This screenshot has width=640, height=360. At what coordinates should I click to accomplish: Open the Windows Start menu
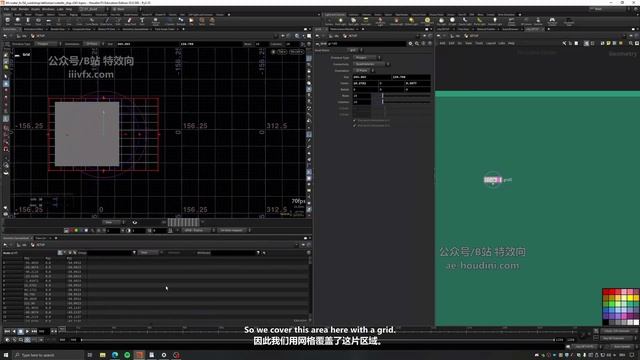pos(6,355)
